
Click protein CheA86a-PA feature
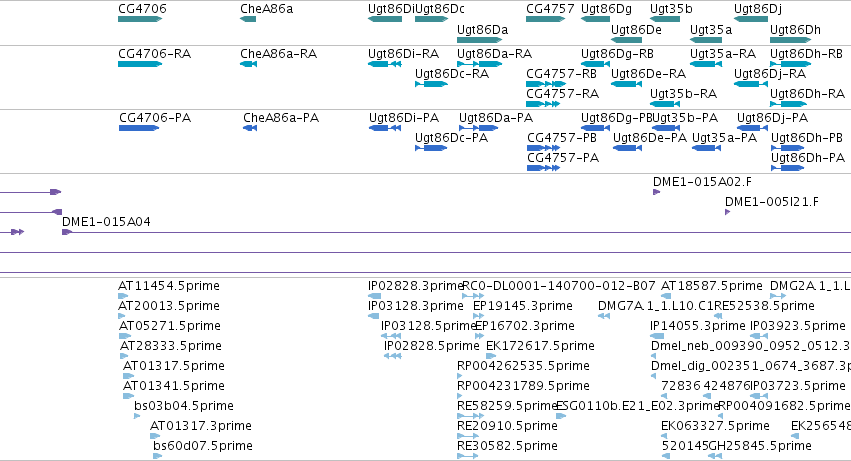(x=250, y=128)
